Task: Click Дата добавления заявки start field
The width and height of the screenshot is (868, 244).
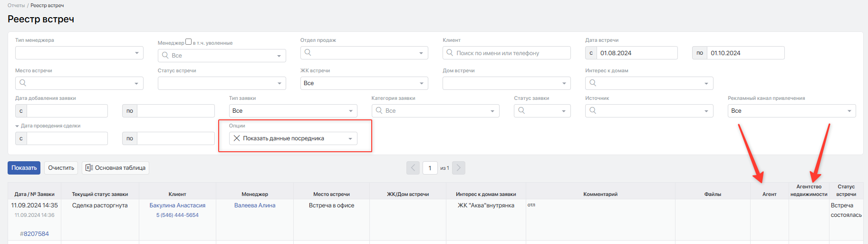Action: [x=67, y=111]
